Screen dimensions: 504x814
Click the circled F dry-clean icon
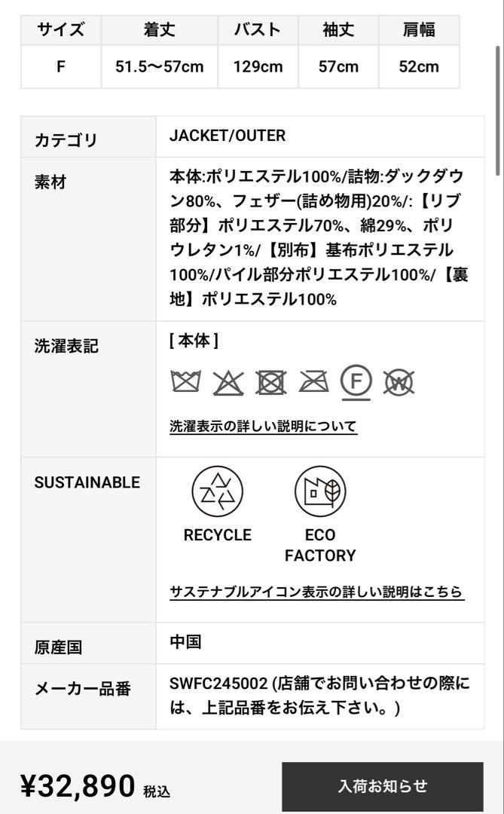(356, 383)
